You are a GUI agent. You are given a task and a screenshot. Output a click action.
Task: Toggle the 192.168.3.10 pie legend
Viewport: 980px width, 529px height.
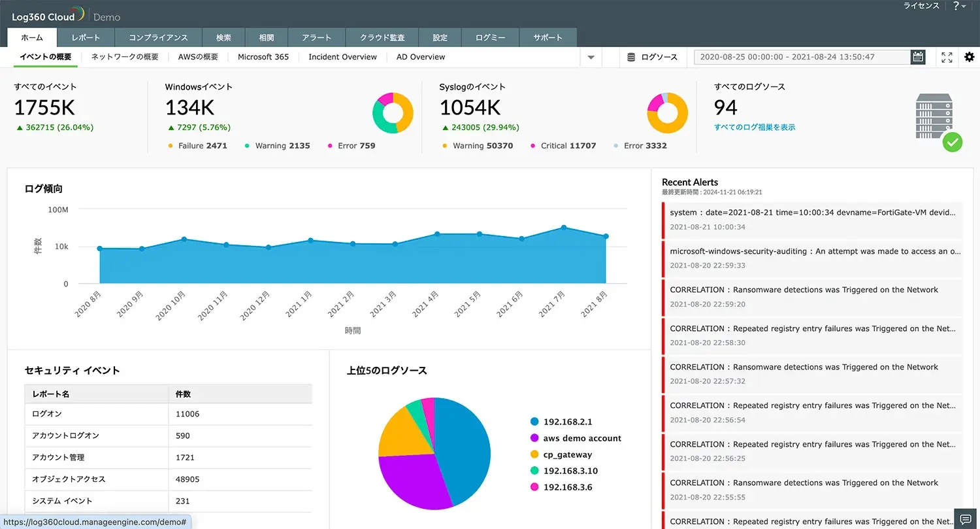coord(564,471)
